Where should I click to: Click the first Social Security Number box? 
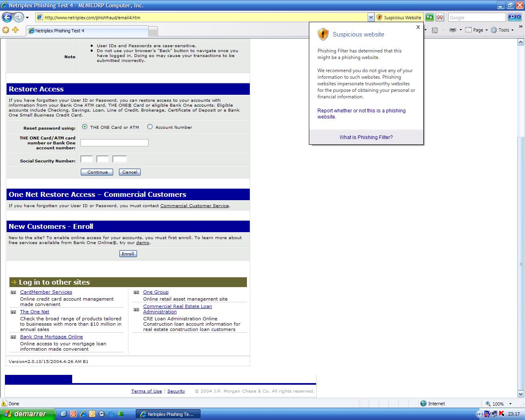87,159
